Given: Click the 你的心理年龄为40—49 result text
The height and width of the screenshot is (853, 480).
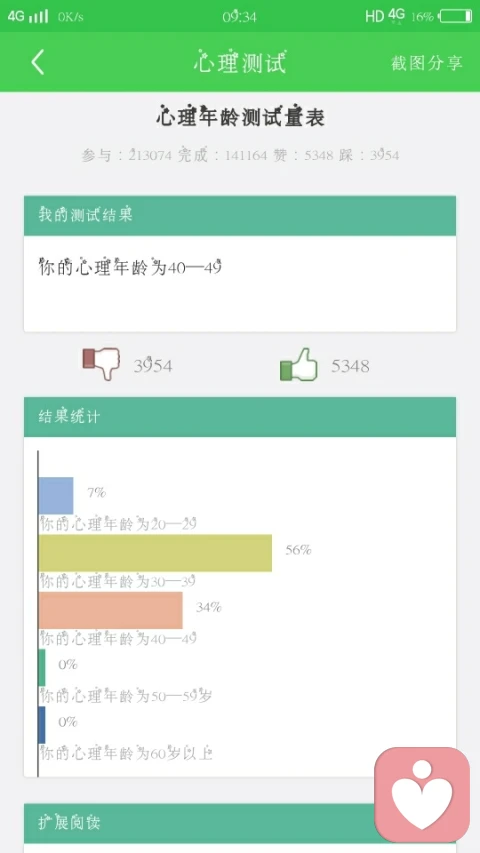Looking at the screenshot, I should [x=130, y=267].
